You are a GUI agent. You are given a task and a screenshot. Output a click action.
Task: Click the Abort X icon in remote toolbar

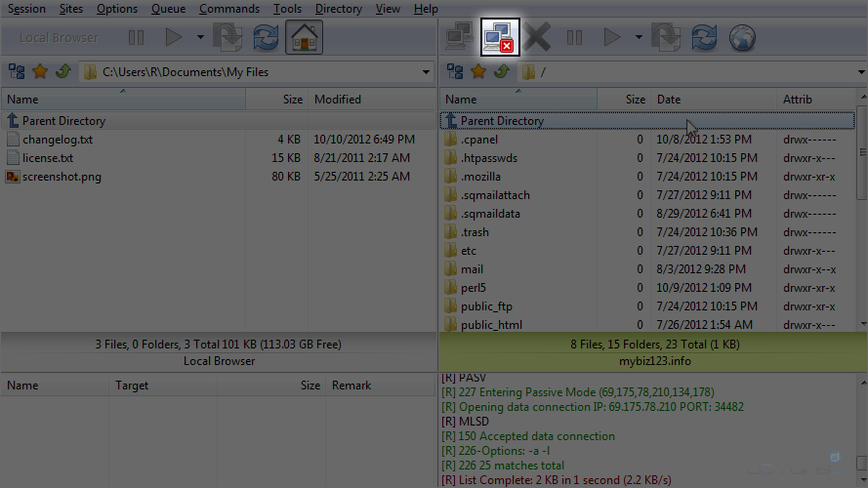[537, 38]
